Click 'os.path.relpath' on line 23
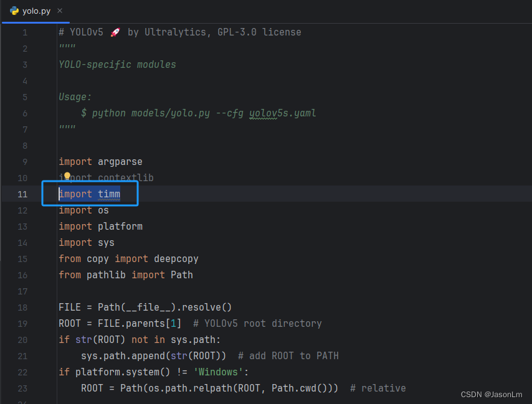This screenshot has width=532, height=404. (190, 388)
